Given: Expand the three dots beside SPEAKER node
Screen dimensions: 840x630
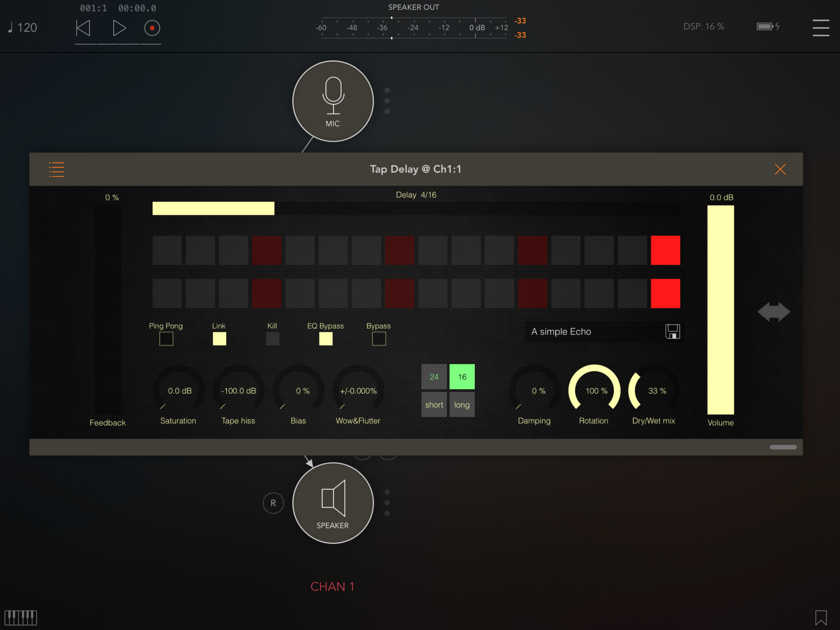Looking at the screenshot, I should 387,503.
